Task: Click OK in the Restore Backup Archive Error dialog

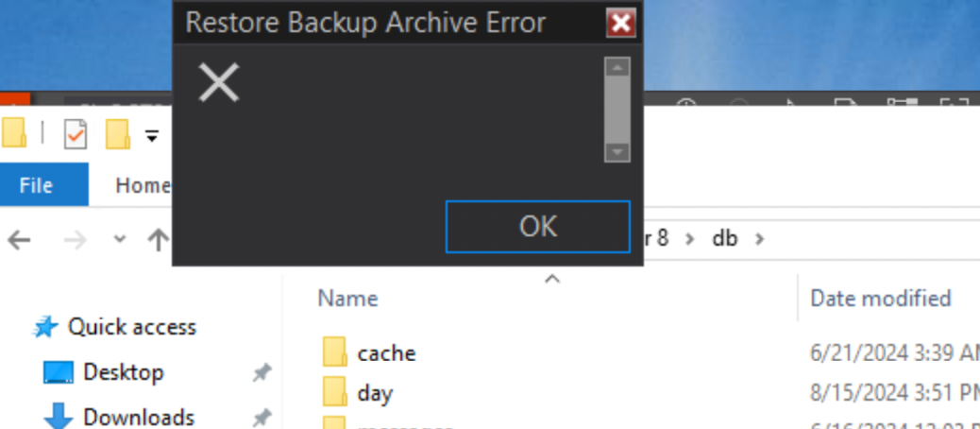Action: [537, 227]
